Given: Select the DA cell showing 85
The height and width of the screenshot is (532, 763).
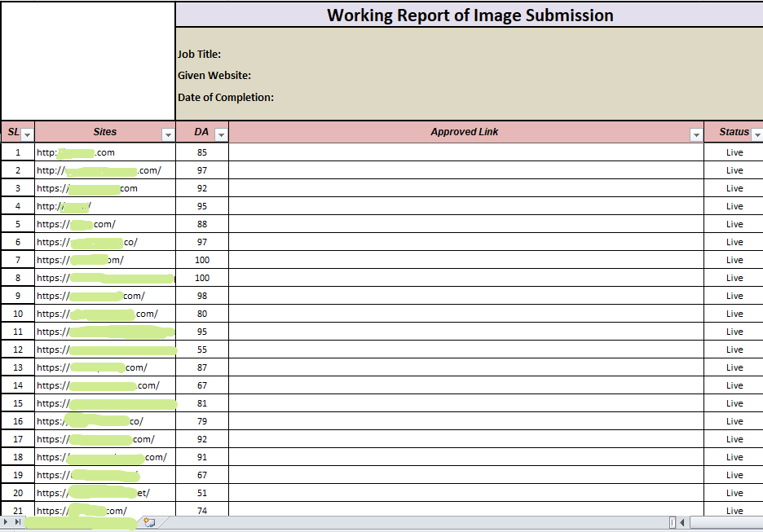Looking at the screenshot, I should (201, 152).
